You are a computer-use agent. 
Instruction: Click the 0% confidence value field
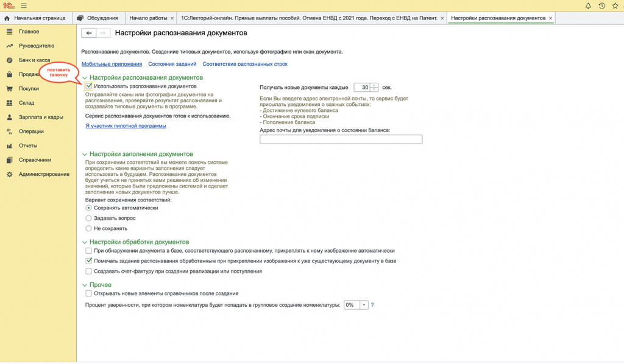point(352,305)
